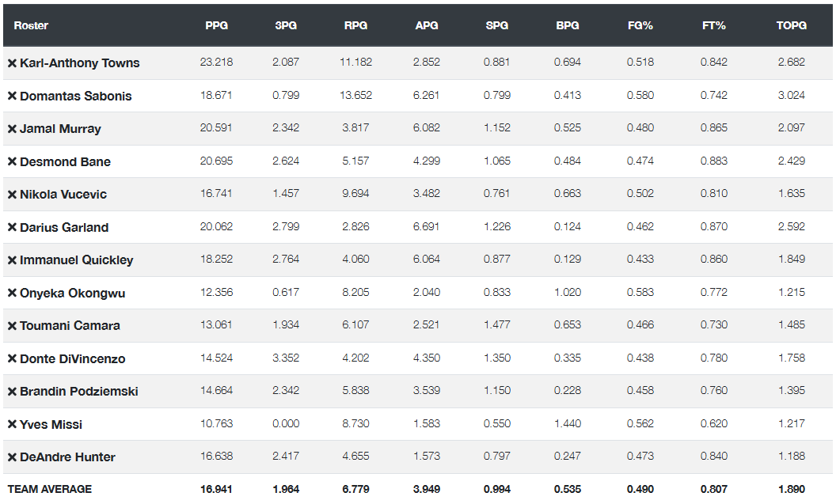Viewport: 836px width, 504px height.
Task: Open the Donte DiVincenzo player name
Action: coord(72,359)
